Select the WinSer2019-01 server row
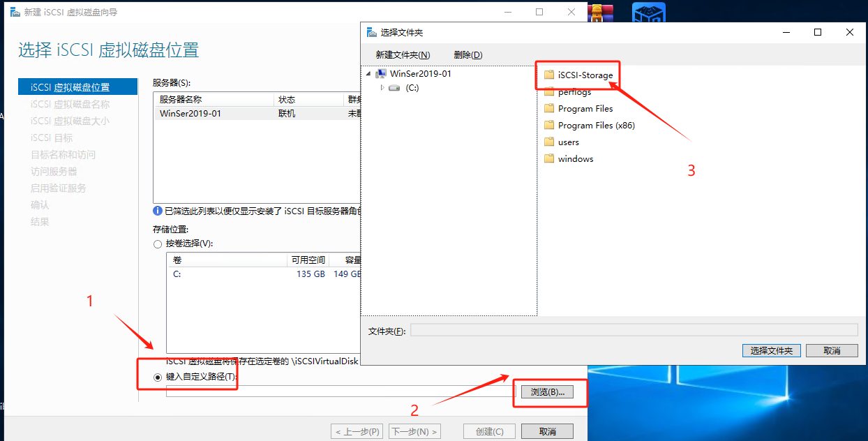868x441 pixels. coord(257,113)
